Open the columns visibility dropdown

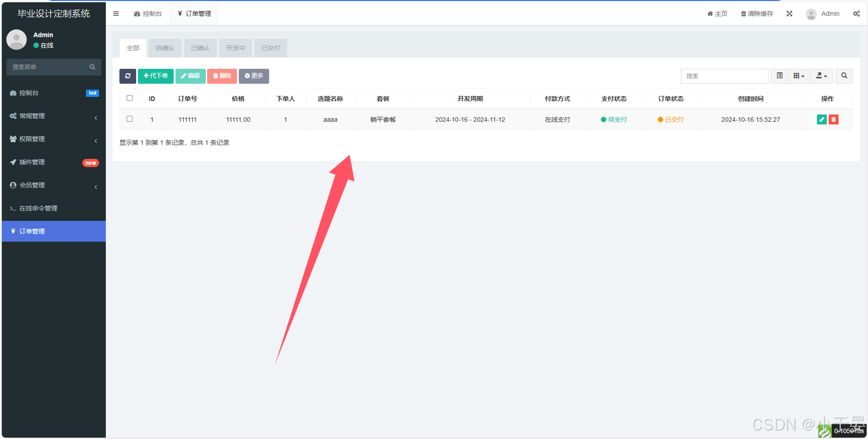click(x=799, y=76)
